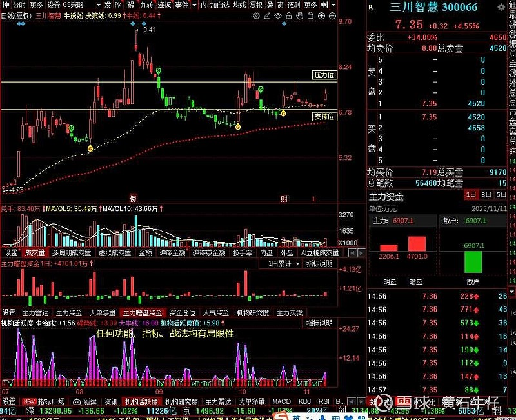Viewport: 516px width, 420px height.
Task: Select the RSI indicator tab
Action: (324, 401)
